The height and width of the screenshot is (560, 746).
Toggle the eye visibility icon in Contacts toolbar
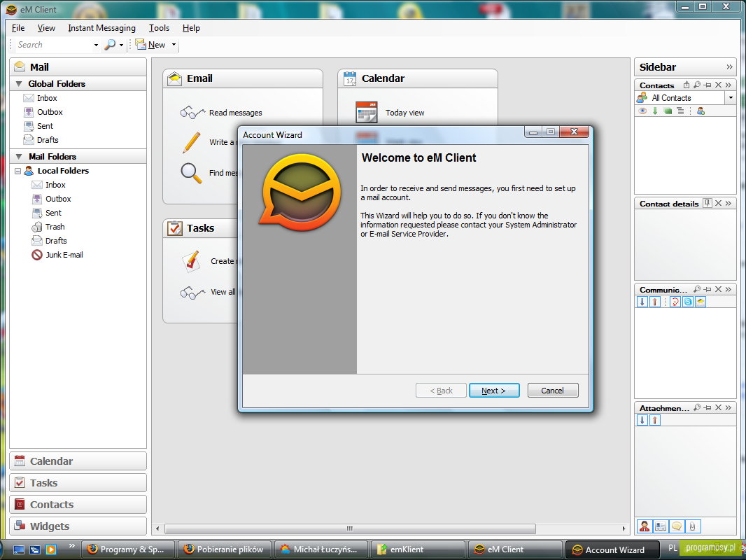(642, 111)
